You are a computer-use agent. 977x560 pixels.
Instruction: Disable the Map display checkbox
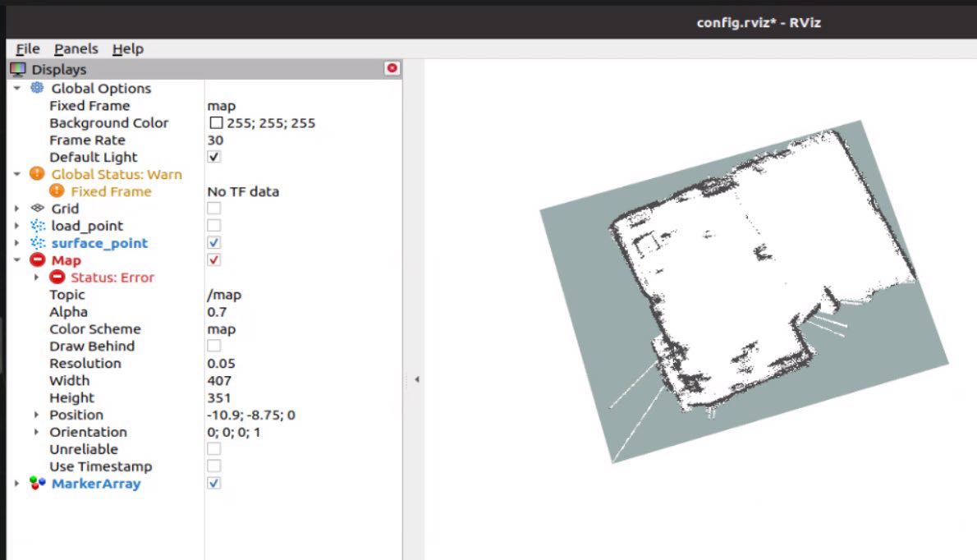click(213, 259)
